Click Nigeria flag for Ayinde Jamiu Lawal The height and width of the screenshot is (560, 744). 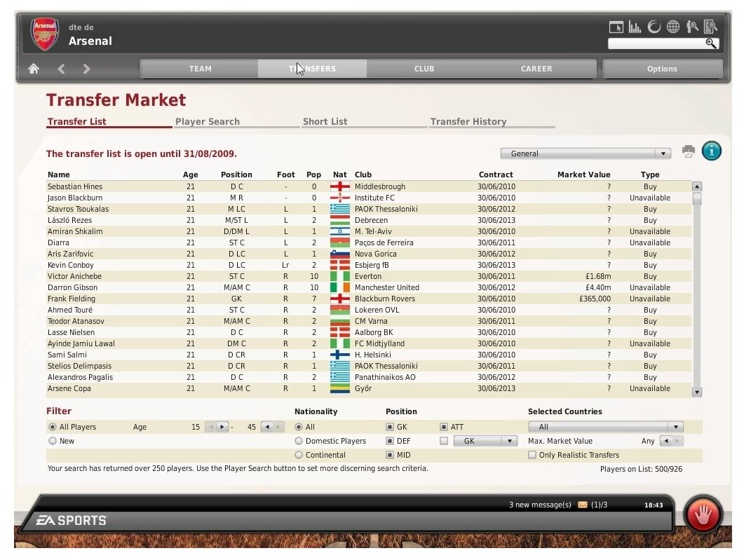(339, 343)
